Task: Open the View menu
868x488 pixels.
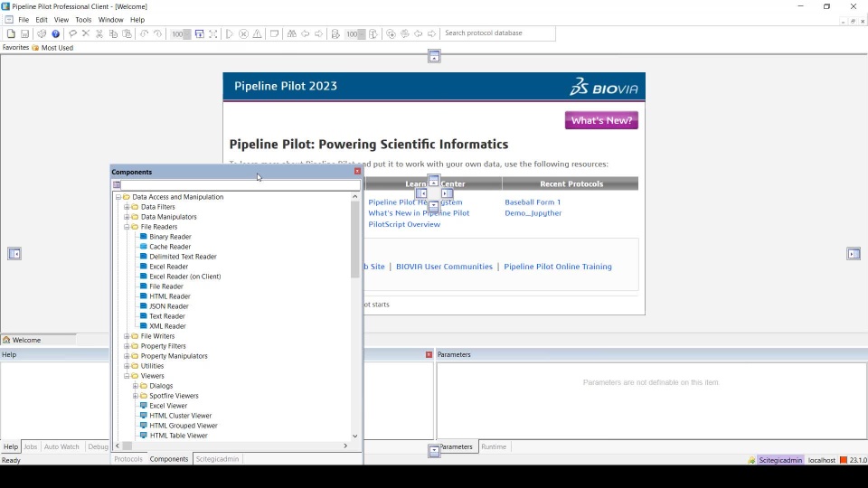Action: coord(61,20)
